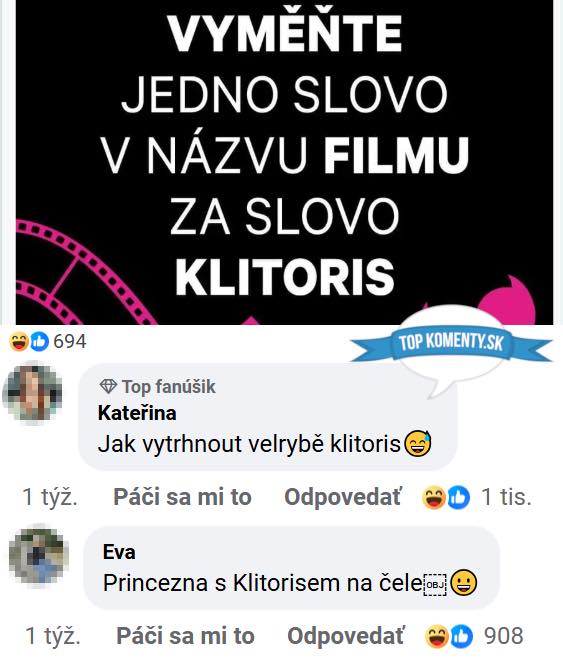Click the laughing emoji on Kateřina's comment reactions
563x662 pixels.
[x=433, y=497]
